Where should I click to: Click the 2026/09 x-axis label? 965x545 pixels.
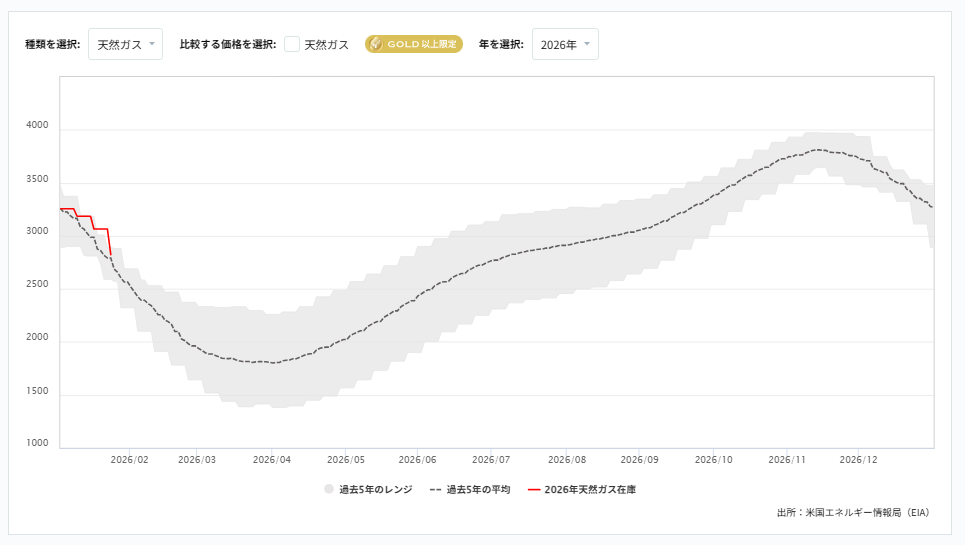click(x=639, y=460)
